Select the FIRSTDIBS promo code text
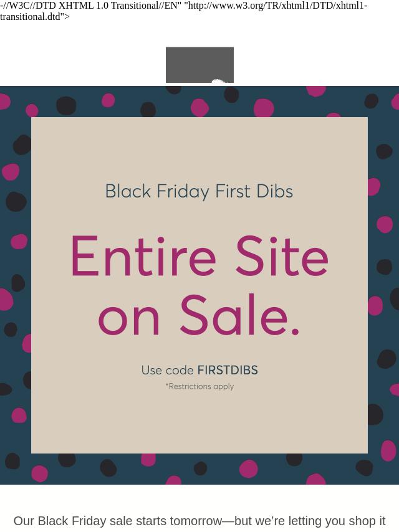399x532 pixels. [228, 370]
